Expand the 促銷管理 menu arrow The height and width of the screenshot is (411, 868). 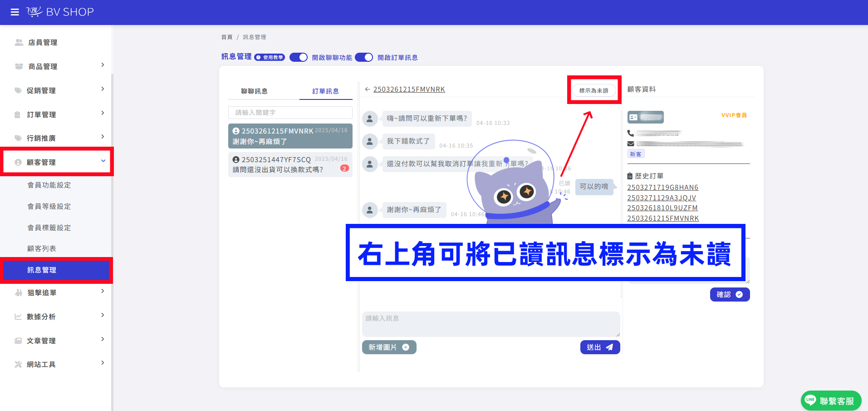(x=103, y=89)
